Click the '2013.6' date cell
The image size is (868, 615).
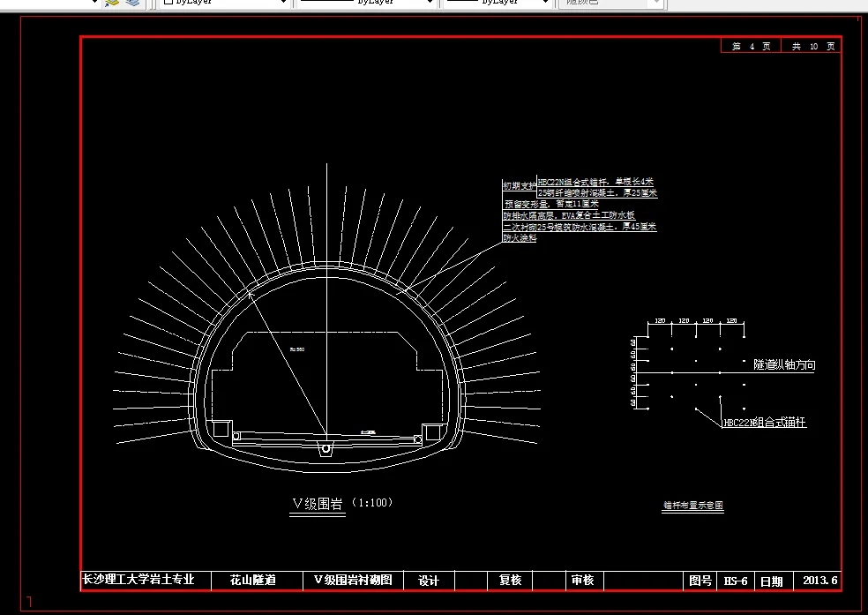pos(819,581)
